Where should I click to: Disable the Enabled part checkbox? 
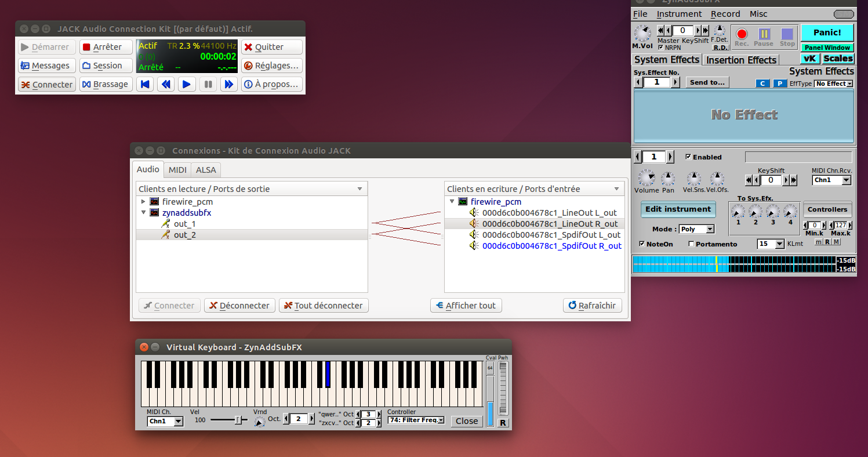(x=688, y=157)
